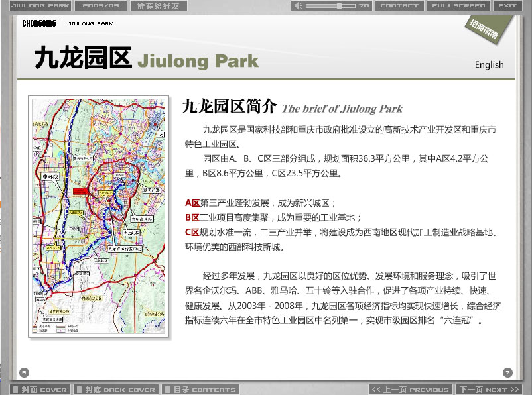Viewport: 532px width, 395px height.
Task: Enter fullscreen mode with FULLSCREEN button
Action: pyautogui.click(x=458, y=6)
